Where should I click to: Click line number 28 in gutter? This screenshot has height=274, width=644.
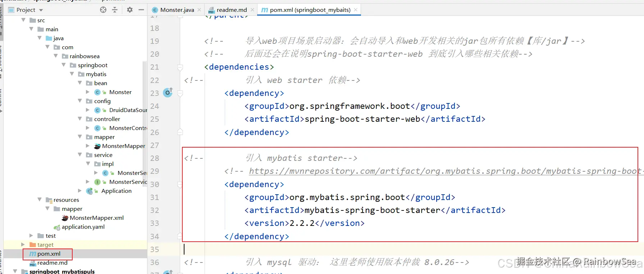point(155,158)
